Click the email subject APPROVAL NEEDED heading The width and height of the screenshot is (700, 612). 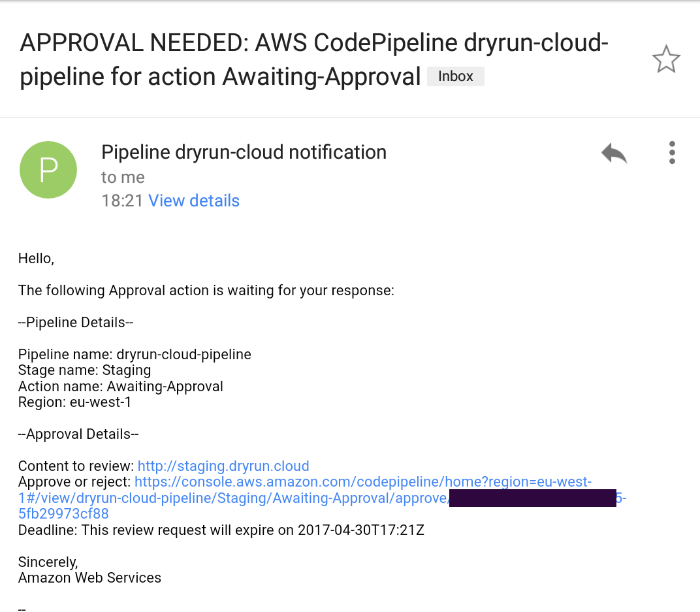coord(314,59)
